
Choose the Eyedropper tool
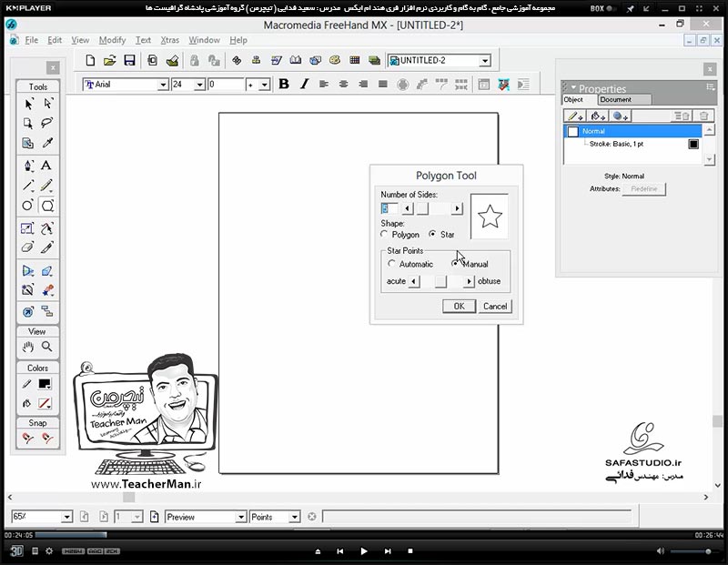tap(47, 143)
